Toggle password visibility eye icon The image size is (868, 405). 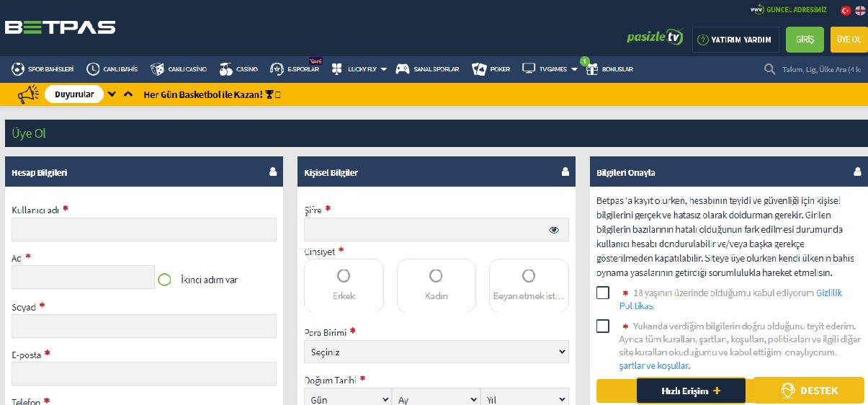click(x=554, y=230)
